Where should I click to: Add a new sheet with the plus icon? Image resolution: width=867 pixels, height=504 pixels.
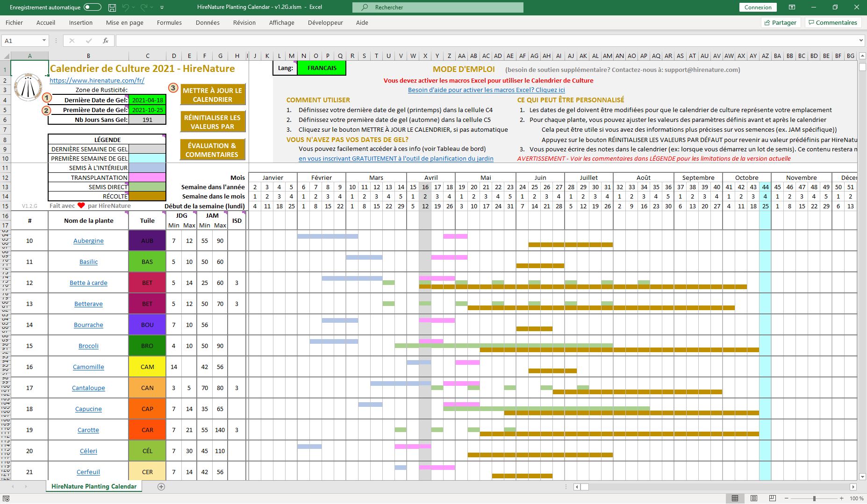click(161, 487)
